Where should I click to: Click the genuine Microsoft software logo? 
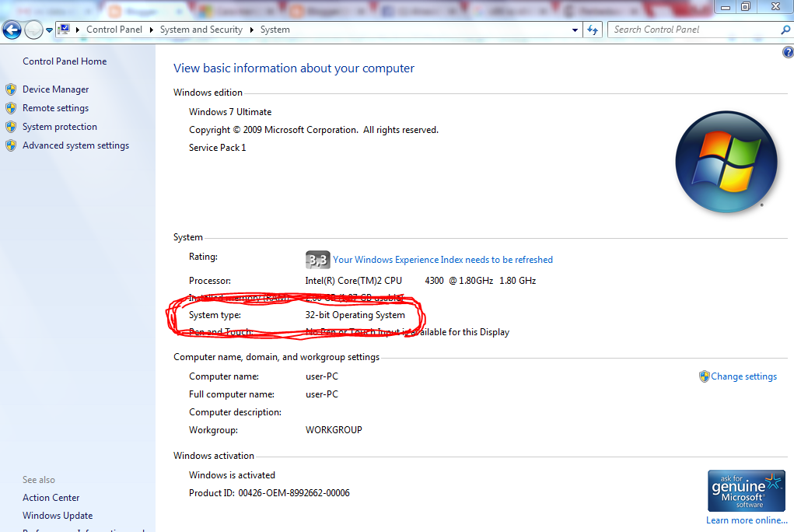click(x=746, y=488)
